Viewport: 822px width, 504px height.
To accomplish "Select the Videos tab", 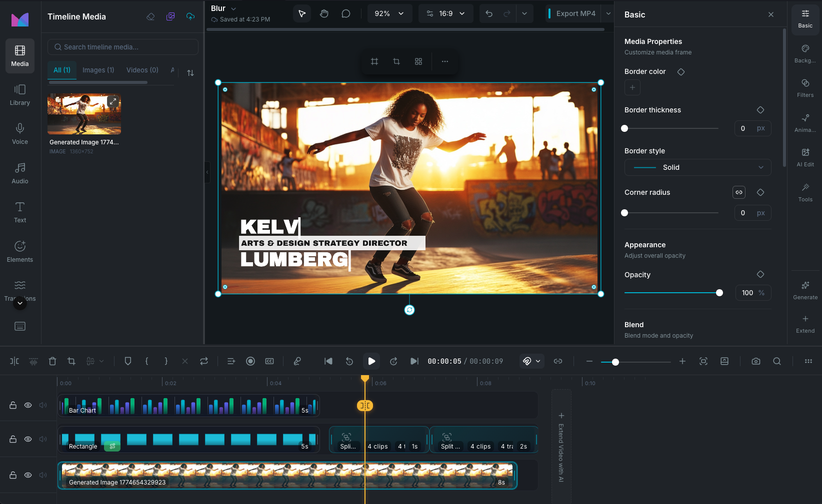I will coord(142,70).
